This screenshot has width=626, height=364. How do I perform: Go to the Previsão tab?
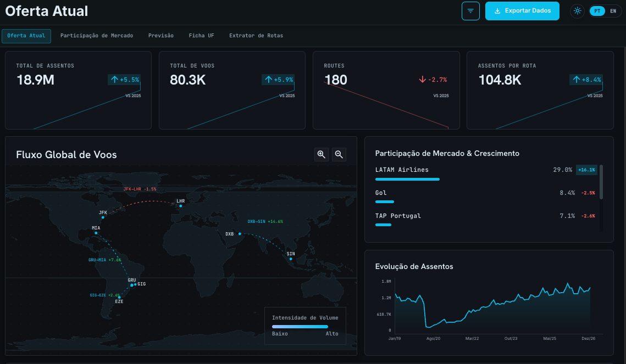(161, 36)
